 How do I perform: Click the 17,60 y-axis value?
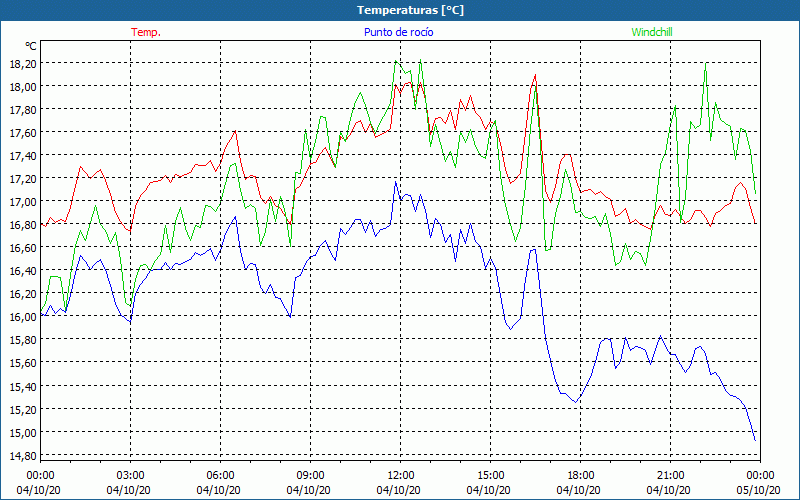click(23, 132)
